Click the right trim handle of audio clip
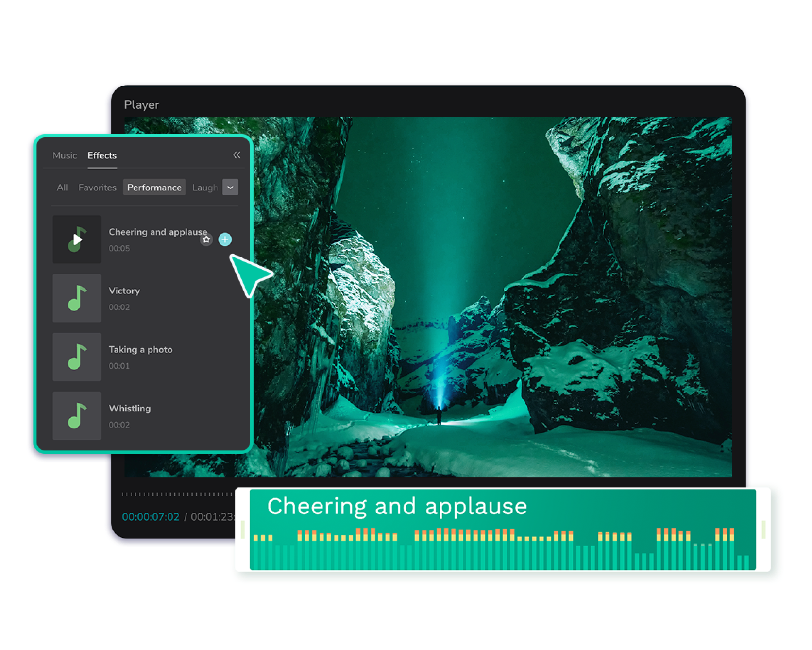The image size is (812, 650). click(x=763, y=530)
